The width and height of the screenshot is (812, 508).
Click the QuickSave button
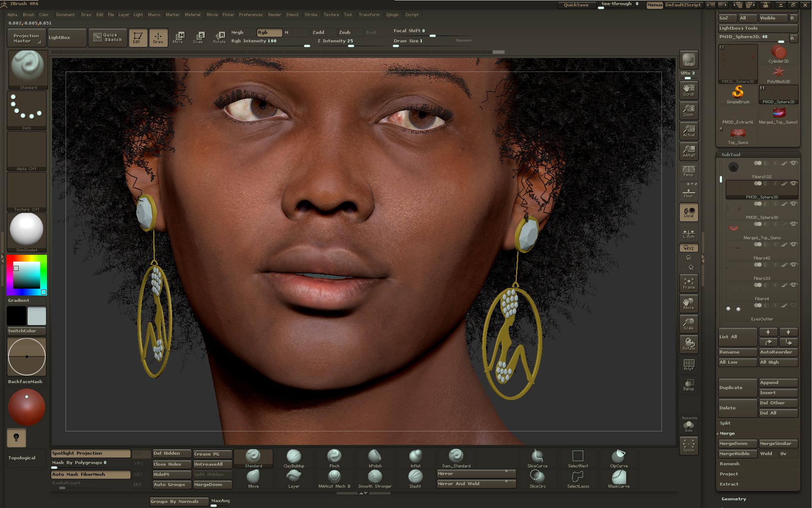click(576, 5)
